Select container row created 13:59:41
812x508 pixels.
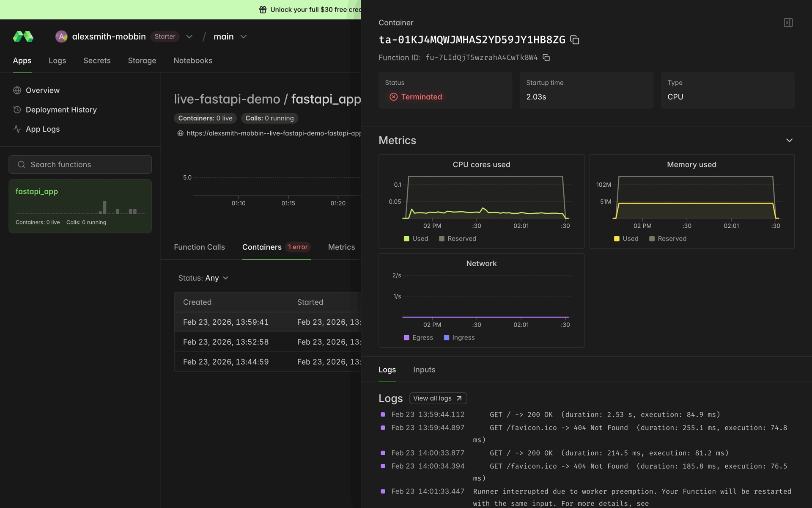click(267, 322)
